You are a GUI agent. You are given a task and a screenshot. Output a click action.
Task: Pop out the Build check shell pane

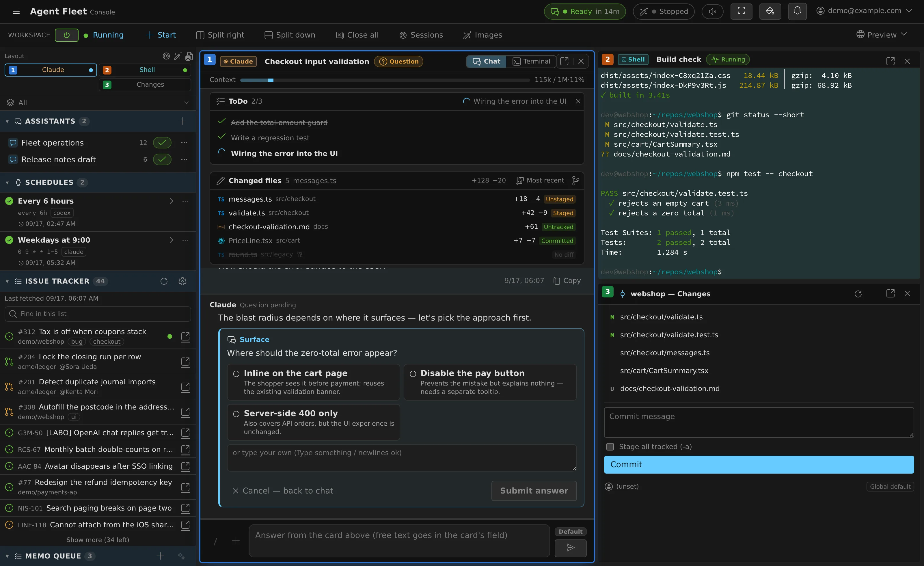[x=890, y=61]
